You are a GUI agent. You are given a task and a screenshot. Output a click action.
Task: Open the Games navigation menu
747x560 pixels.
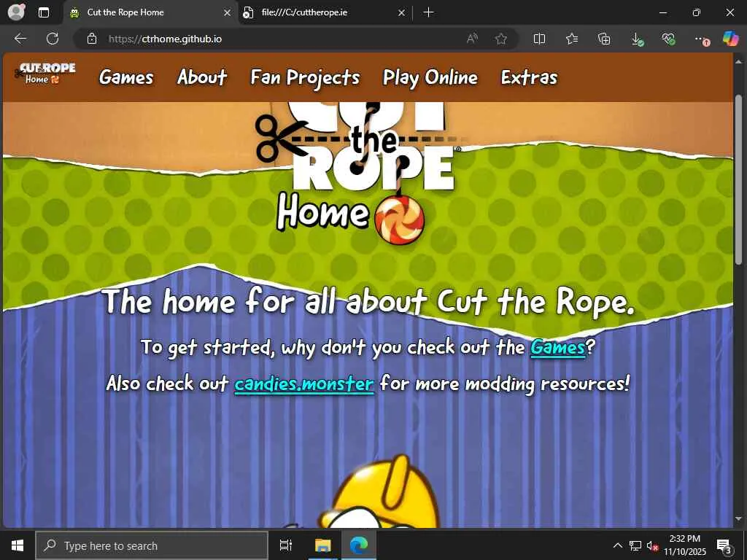click(x=126, y=77)
